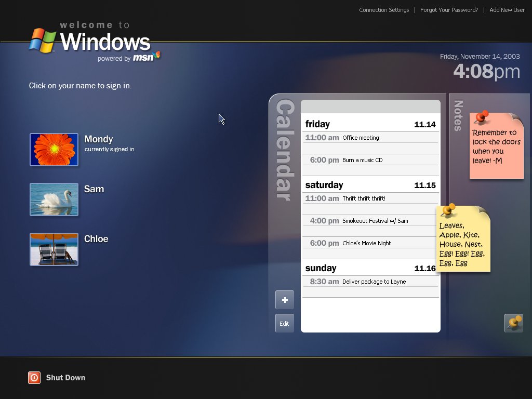Click the Shut Down label
532x399 pixels.
point(65,378)
